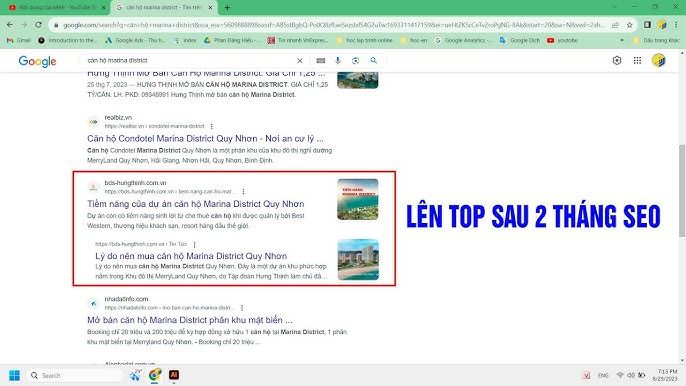Viewport: 686px width, 386px height.
Task: Open network and volume tray icons
Action: pyautogui.click(x=630, y=375)
